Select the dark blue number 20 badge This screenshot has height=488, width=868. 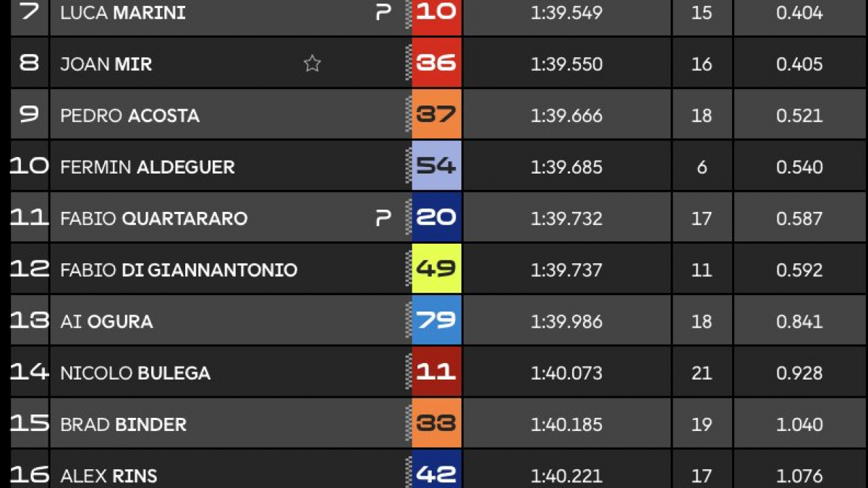(x=437, y=217)
